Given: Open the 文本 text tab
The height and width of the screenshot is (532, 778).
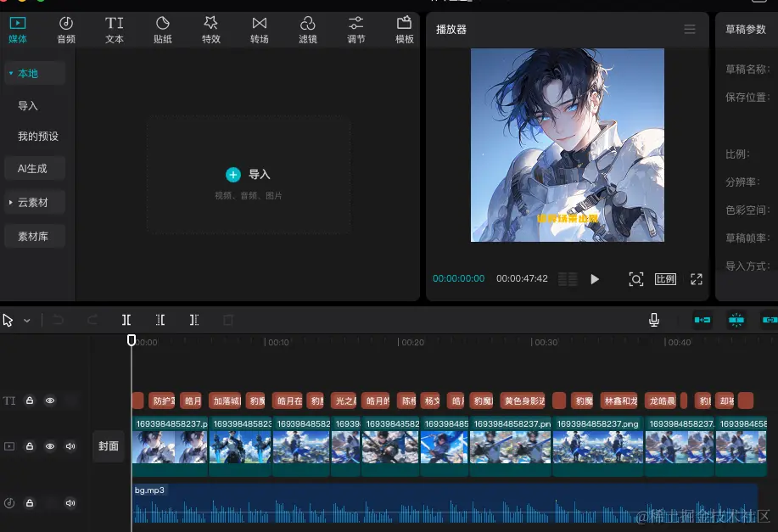Looking at the screenshot, I should pyautogui.click(x=115, y=30).
